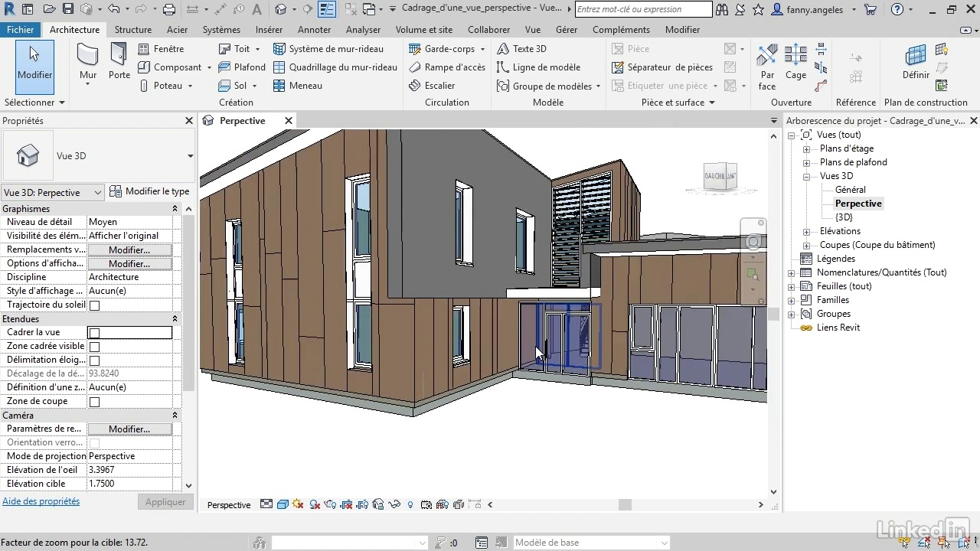Expand the Plans d'étage tree node
Screen dimensions: 980x551
tap(806, 148)
